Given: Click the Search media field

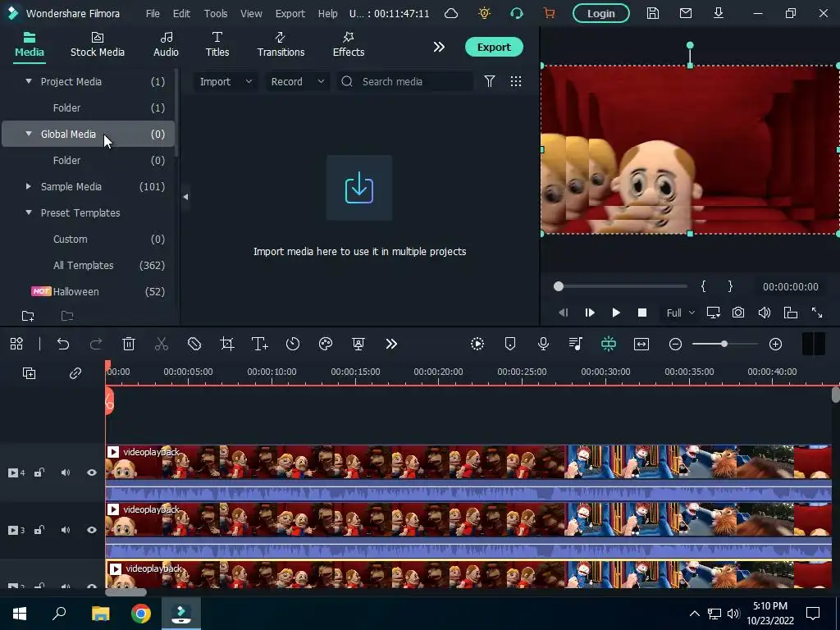Looking at the screenshot, I should coord(405,81).
